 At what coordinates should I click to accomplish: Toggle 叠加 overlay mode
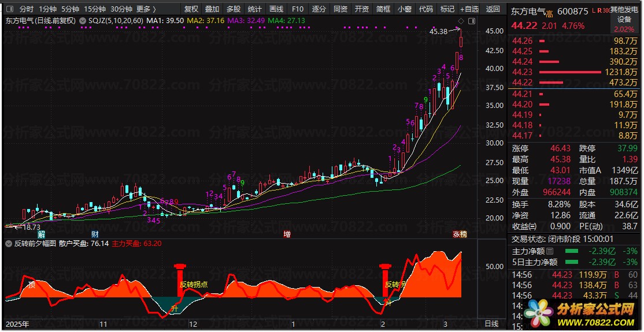tap(212, 9)
